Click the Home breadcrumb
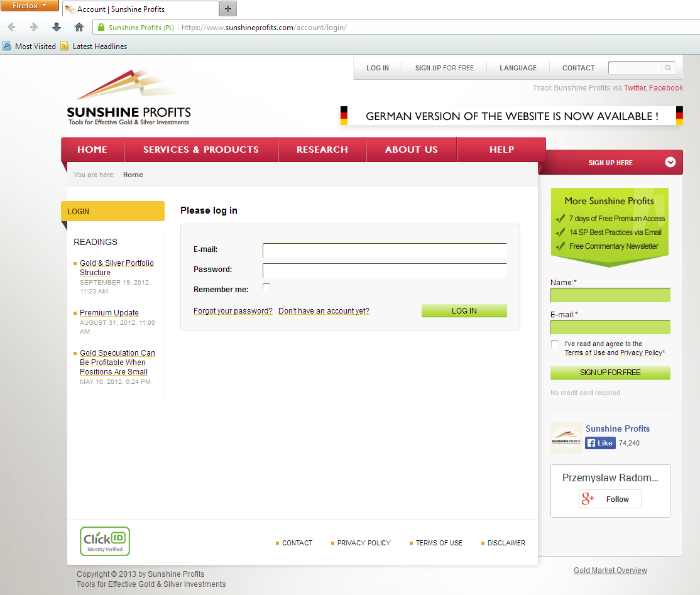Screen dimensions: 700x595 (x=133, y=175)
